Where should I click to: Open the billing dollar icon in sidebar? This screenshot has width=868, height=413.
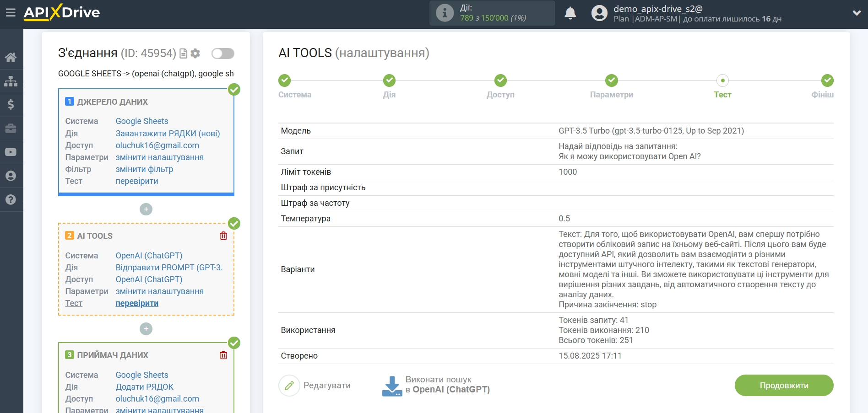tap(11, 104)
